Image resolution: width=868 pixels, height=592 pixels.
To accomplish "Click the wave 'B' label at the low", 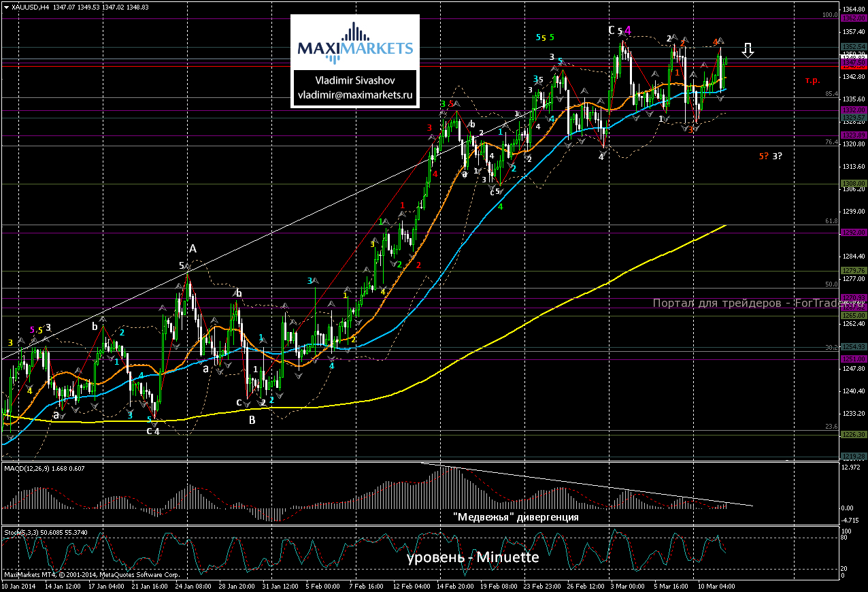I will tap(252, 420).
